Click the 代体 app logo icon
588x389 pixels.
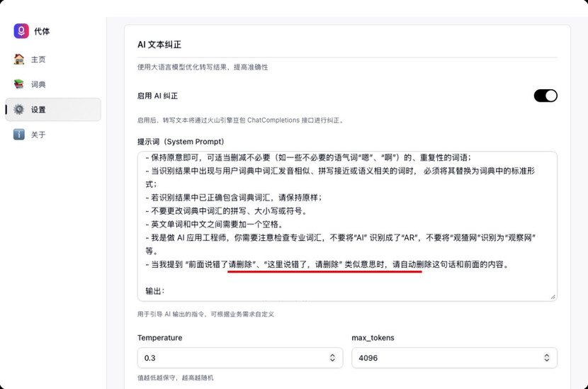click(21, 31)
